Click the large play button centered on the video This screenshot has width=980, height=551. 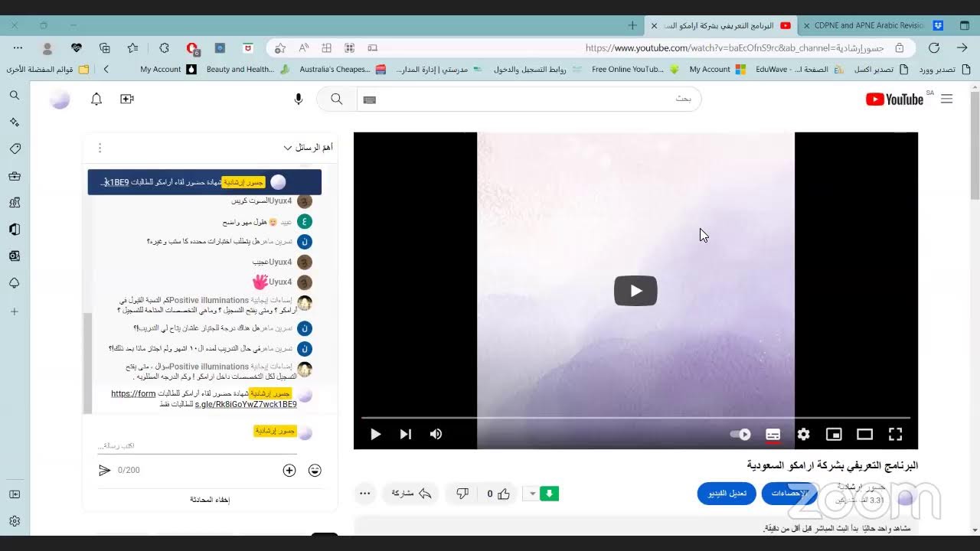(x=635, y=291)
